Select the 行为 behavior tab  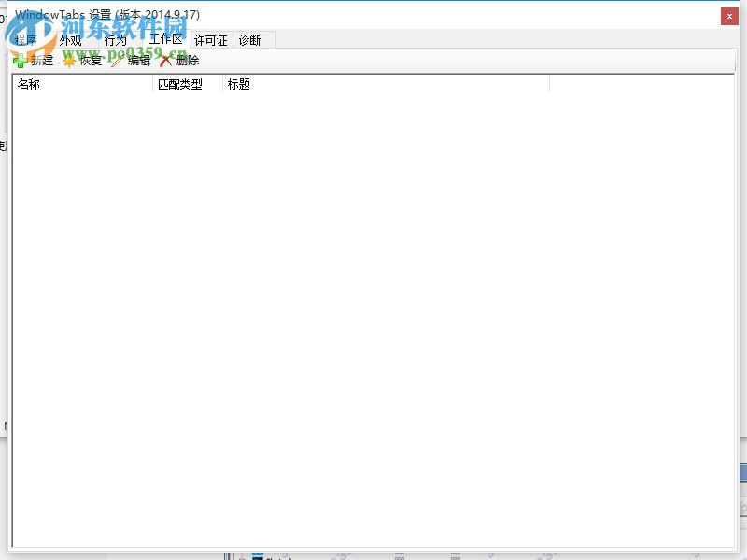pyautogui.click(x=115, y=39)
